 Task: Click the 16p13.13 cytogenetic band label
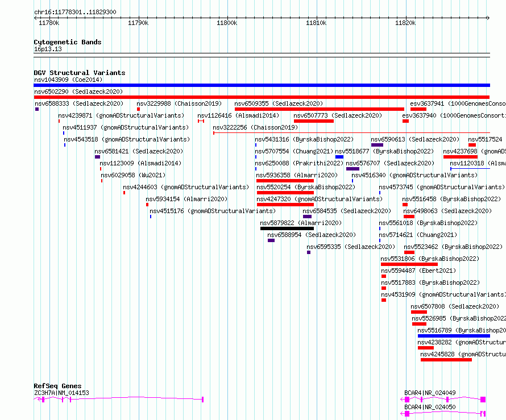click(x=48, y=49)
